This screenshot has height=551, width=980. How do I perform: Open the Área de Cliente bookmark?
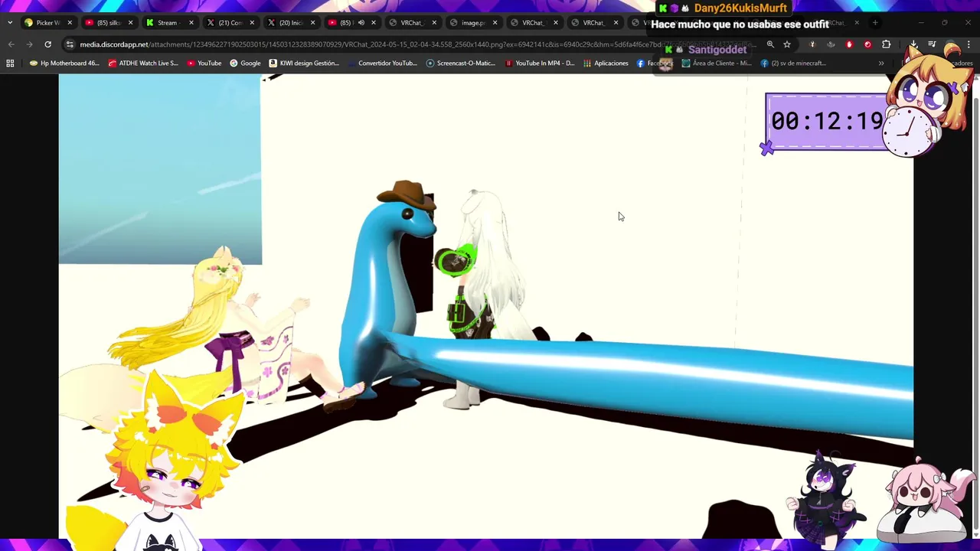tap(717, 64)
